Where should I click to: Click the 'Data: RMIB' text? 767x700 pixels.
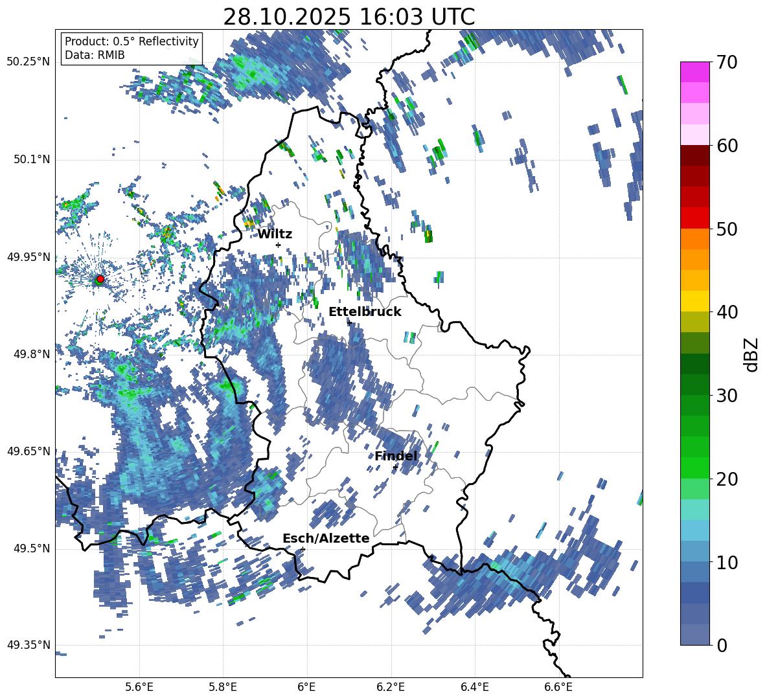pyautogui.click(x=95, y=55)
